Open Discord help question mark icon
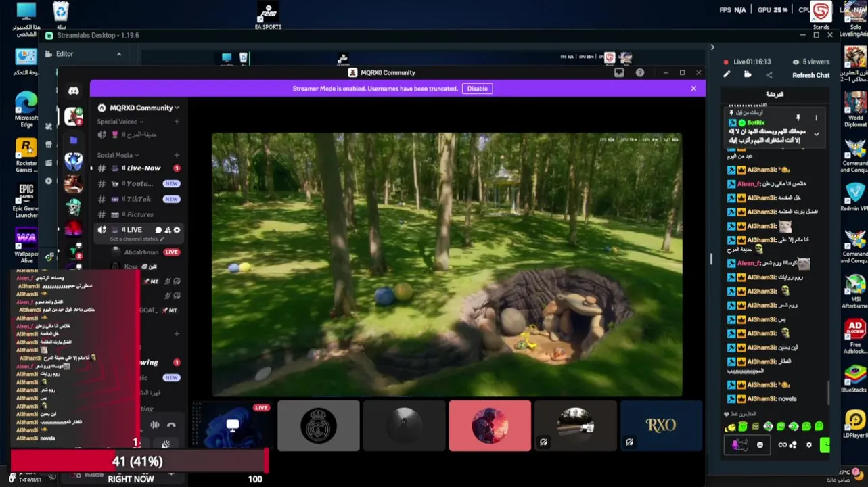This screenshot has height=487, width=868. pyautogui.click(x=640, y=72)
